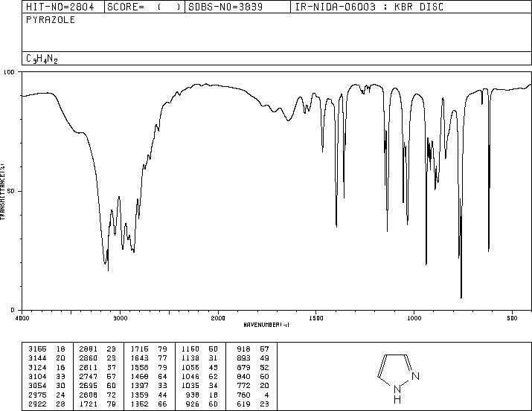Click the 500 x-axis tick label
This screenshot has width=532, height=411.
point(513,318)
